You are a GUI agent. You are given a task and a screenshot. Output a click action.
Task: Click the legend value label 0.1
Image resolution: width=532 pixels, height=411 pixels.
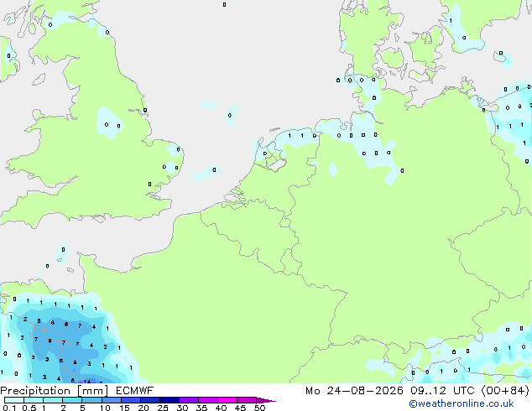9,408
